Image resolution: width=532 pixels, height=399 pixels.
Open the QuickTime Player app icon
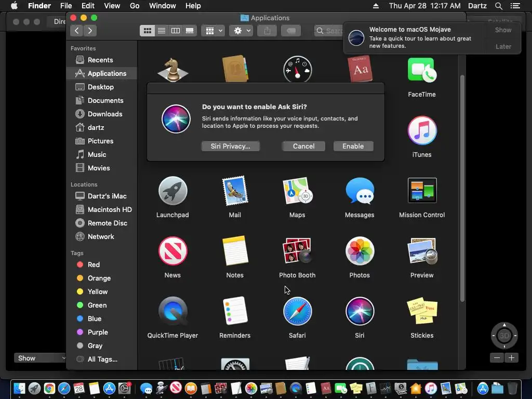coord(172,311)
